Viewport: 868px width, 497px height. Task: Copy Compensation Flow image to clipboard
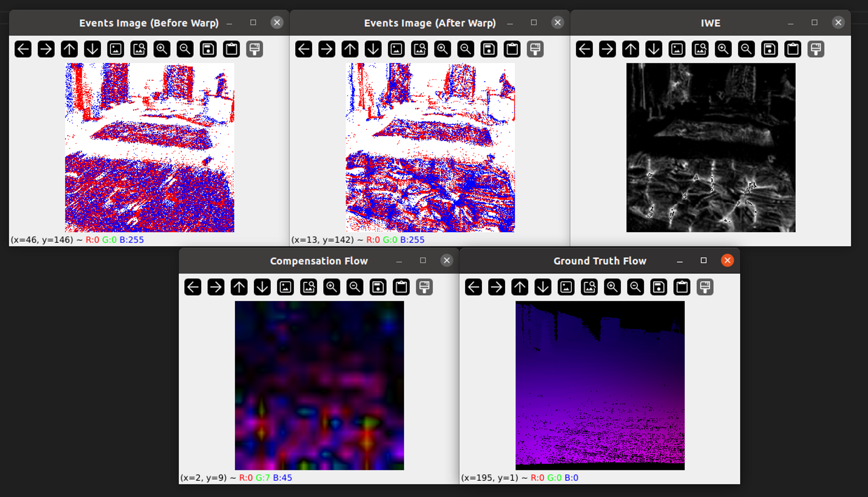[401, 287]
